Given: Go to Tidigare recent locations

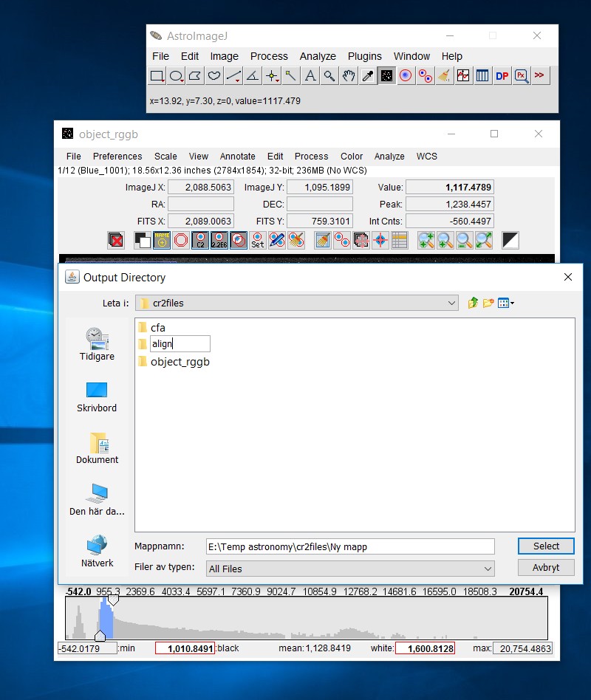Looking at the screenshot, I should click(97, 344).
